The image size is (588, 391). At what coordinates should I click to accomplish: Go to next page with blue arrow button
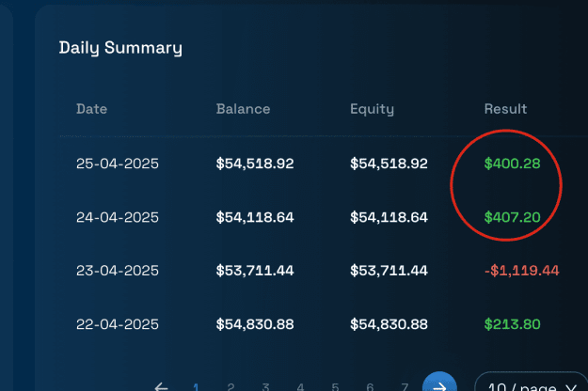click(439, 383)
